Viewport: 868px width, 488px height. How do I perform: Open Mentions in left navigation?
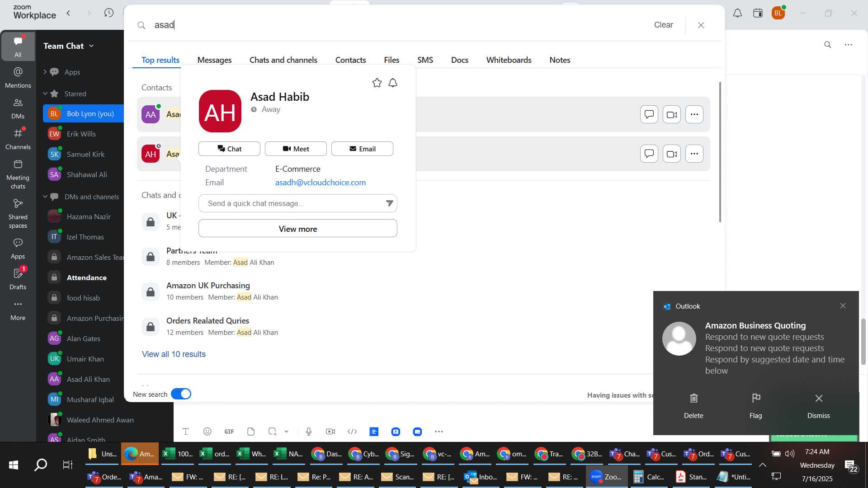click(18, 77)
